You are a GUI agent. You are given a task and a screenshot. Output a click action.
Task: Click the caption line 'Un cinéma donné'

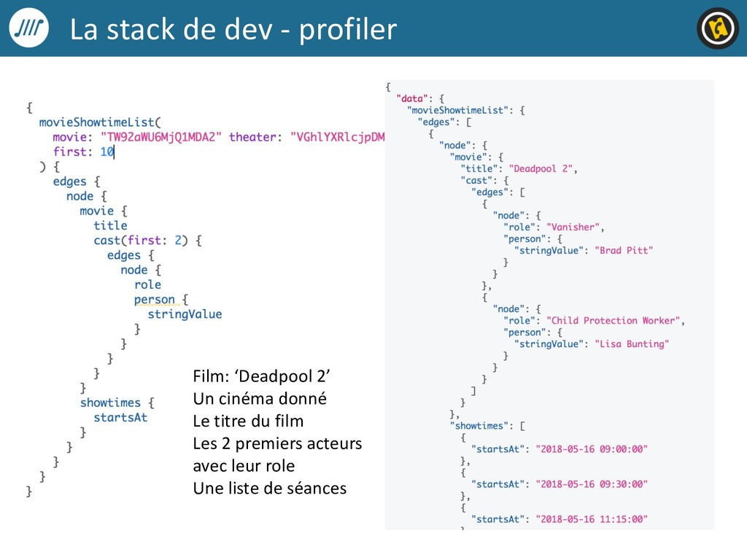point(260,399)
